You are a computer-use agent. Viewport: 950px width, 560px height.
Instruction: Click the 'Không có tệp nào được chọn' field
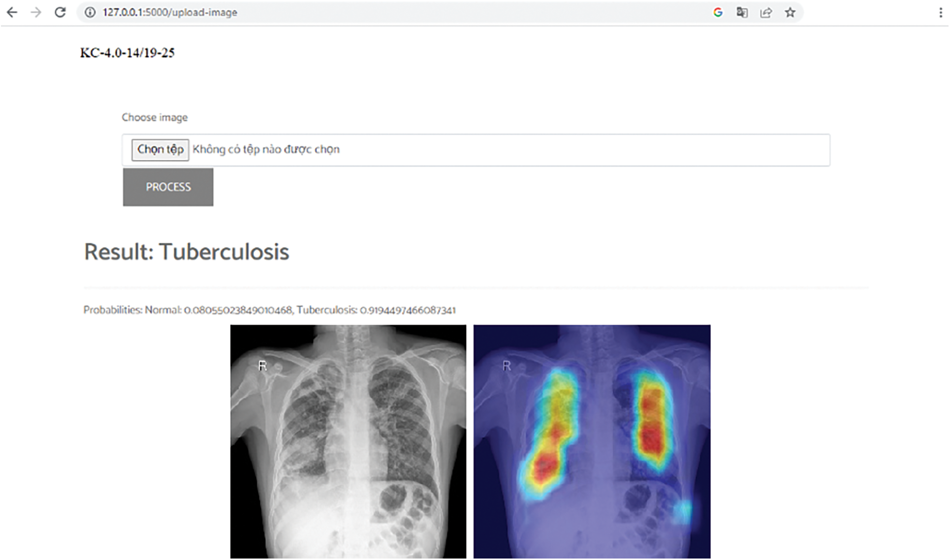(266, 150)
